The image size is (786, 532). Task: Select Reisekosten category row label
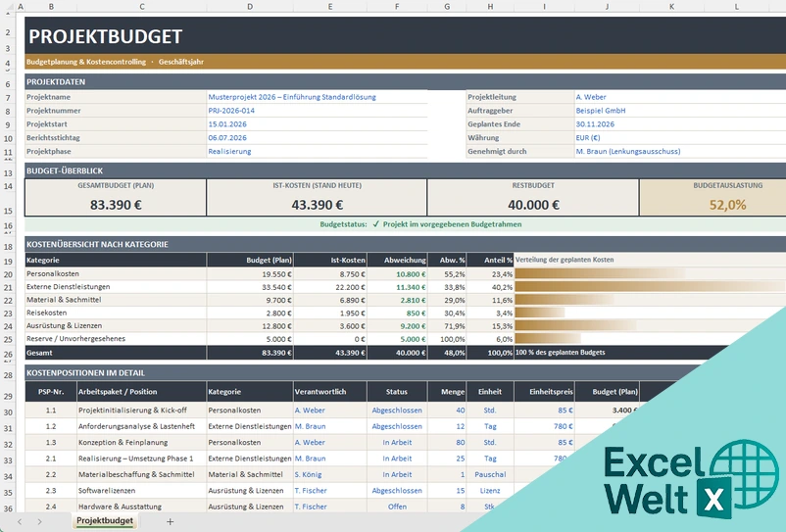116,313
